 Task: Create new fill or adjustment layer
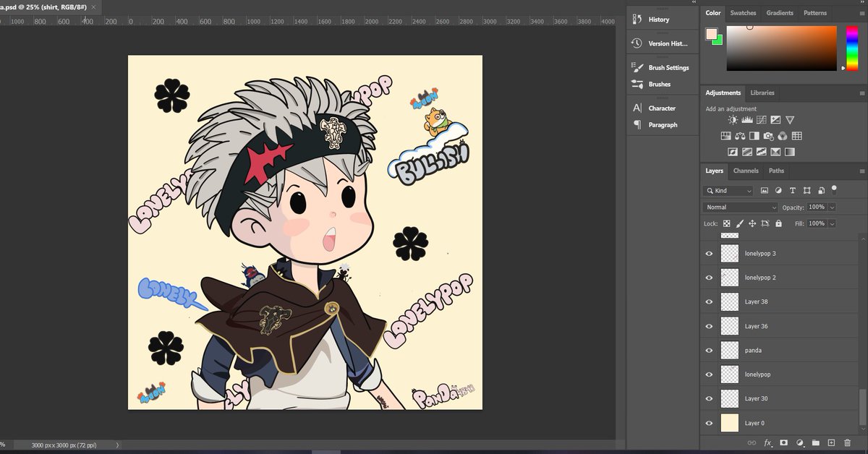[x=800, y=442]
